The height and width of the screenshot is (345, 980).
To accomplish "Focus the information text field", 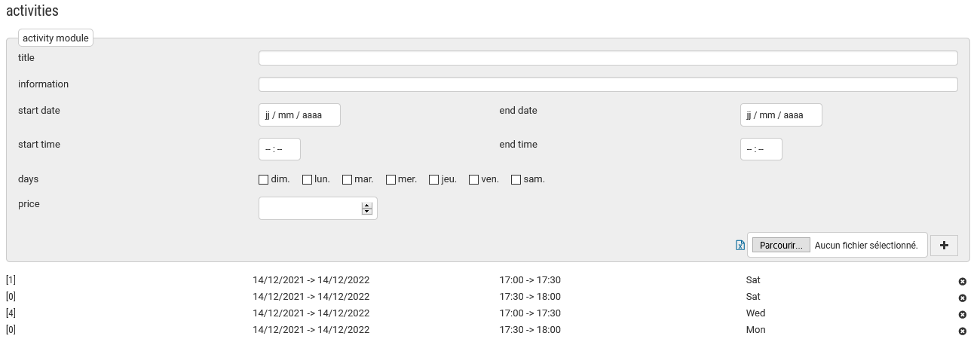I will point(608,84).
